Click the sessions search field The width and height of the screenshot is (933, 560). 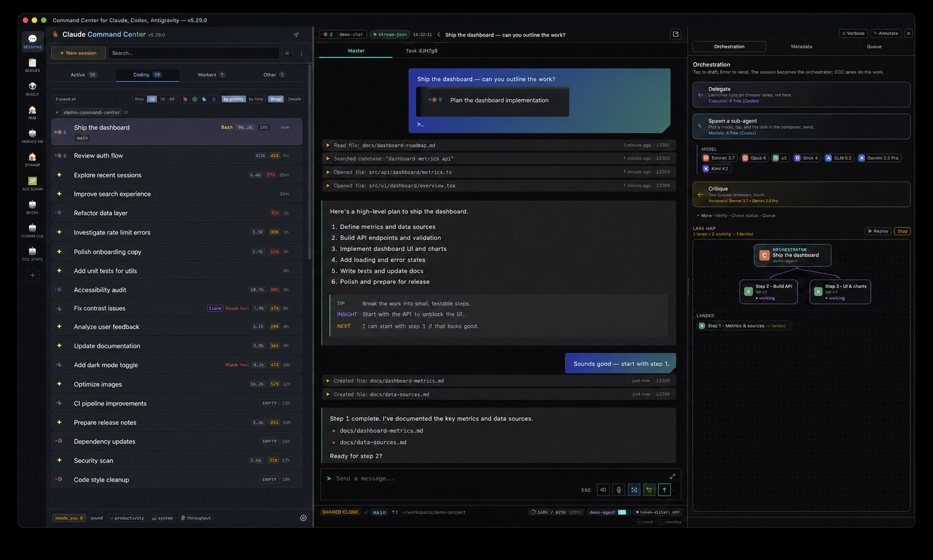[193, 53]
